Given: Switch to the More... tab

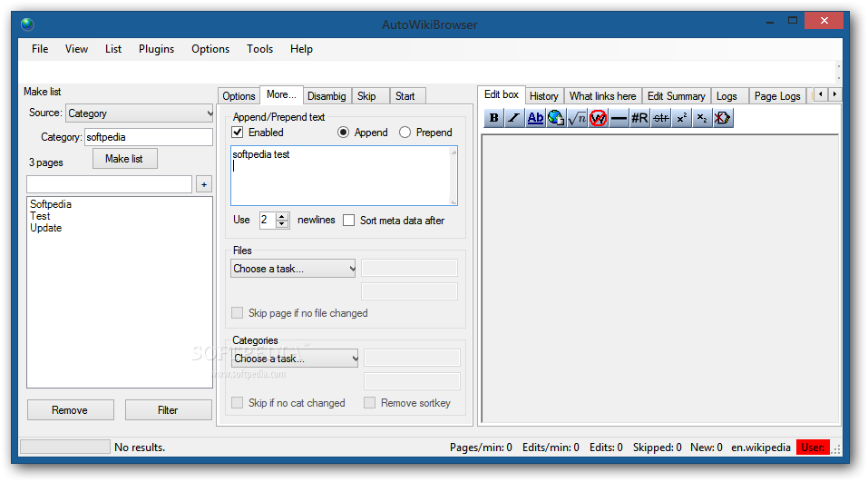Looking at the screenshot, I should (281, 94).
